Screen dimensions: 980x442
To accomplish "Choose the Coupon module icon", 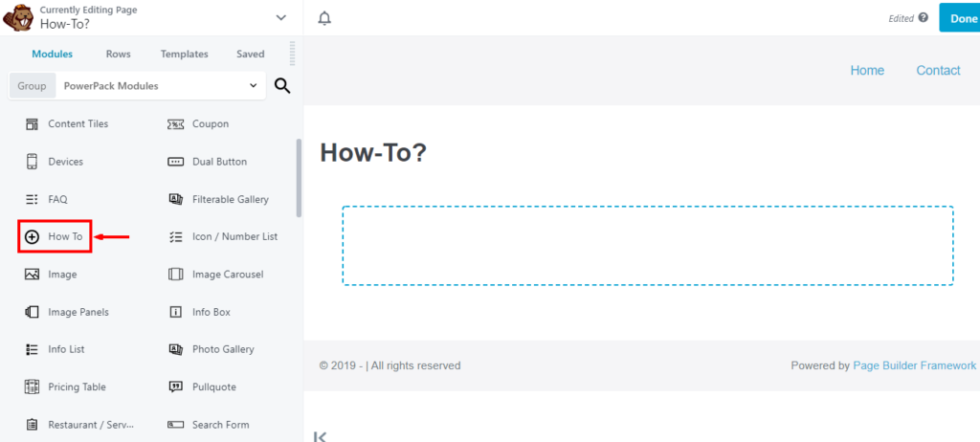I will 176,124.
